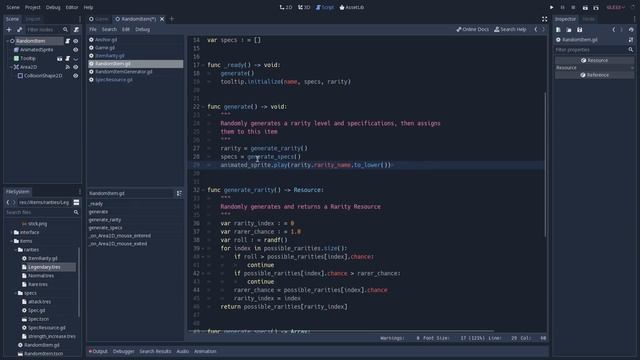The height and width of the screenshot is (360, 640).
Task: Close the RandomItem scene tab
Action: [162, 19]
